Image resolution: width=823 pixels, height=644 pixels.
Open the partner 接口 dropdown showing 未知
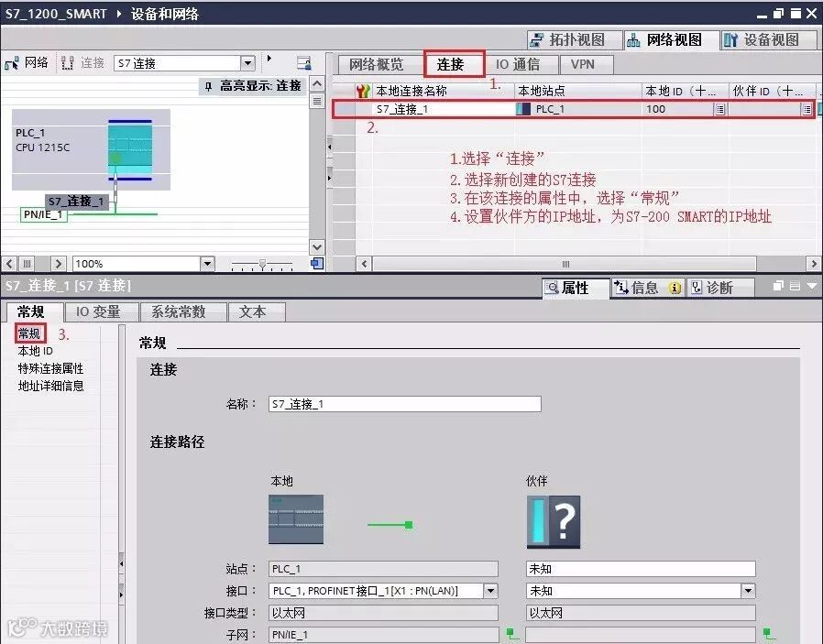point(749,591)
